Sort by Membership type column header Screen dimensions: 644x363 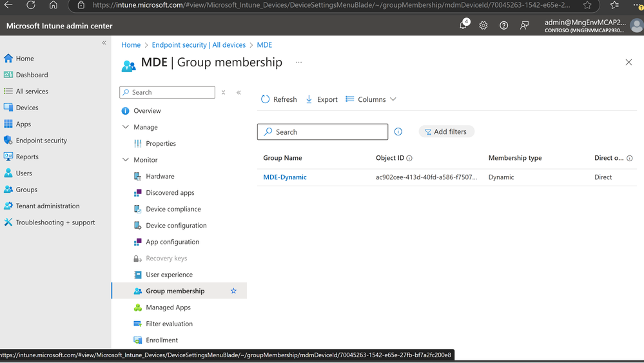[x=515, y=158]
